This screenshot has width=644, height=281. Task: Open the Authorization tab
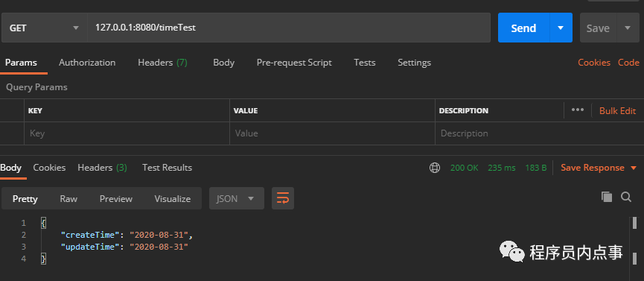[87, 63]
